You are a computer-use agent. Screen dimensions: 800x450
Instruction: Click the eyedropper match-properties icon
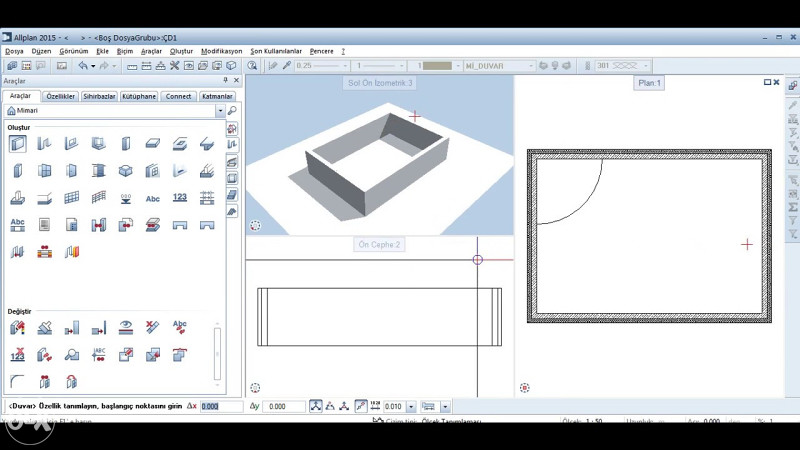tap(287, 66)
